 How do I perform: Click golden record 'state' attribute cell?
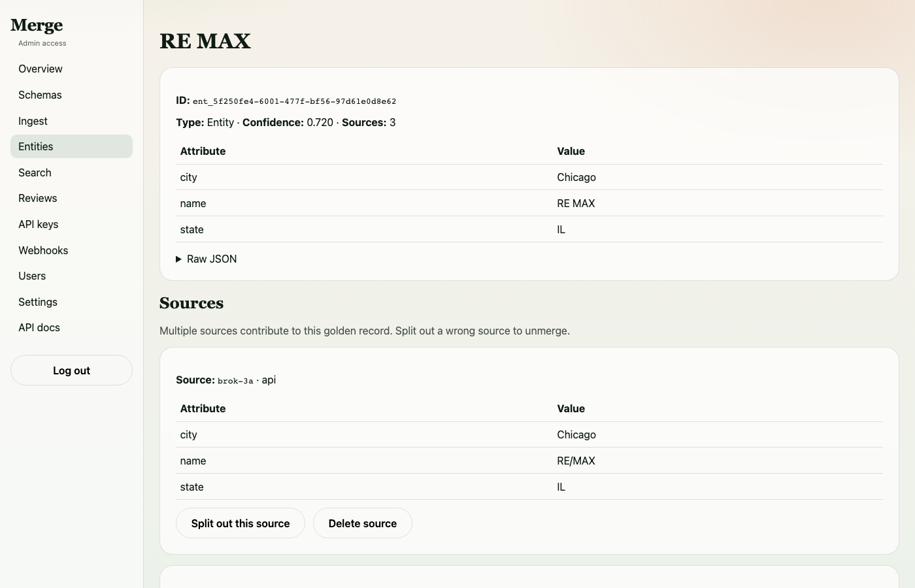[364, 229]
